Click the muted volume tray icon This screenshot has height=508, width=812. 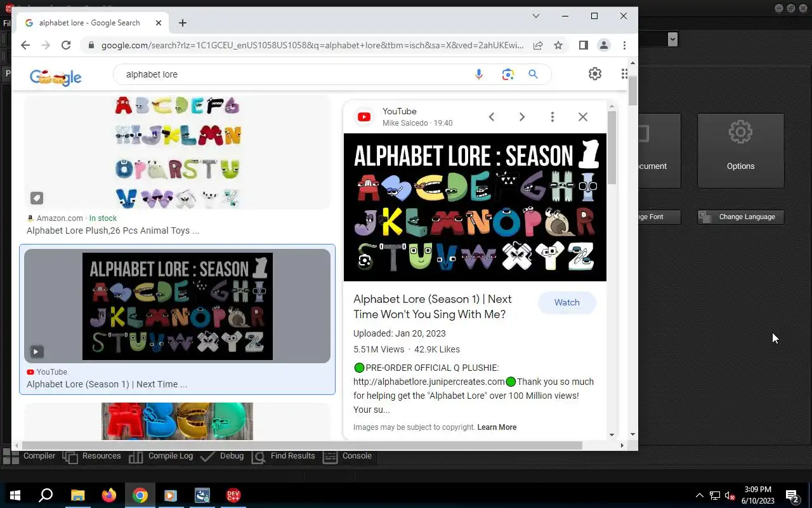click(x=730, y=496)
